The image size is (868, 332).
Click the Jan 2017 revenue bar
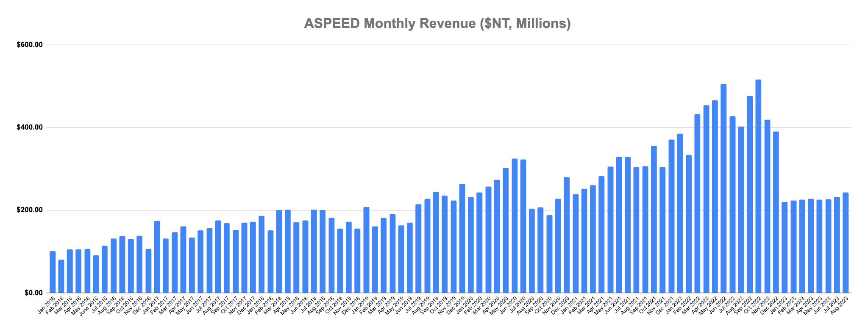tap(157, 257)
